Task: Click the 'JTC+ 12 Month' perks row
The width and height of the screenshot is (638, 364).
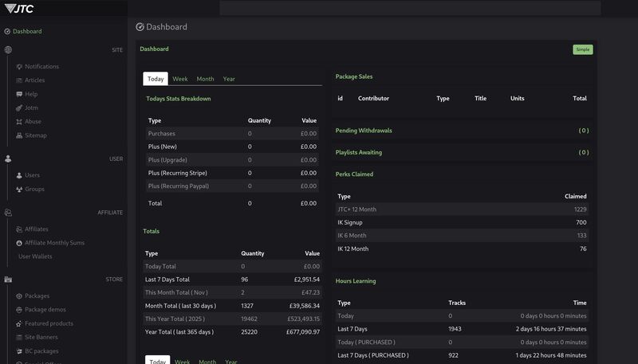Action: click(462, 209)
